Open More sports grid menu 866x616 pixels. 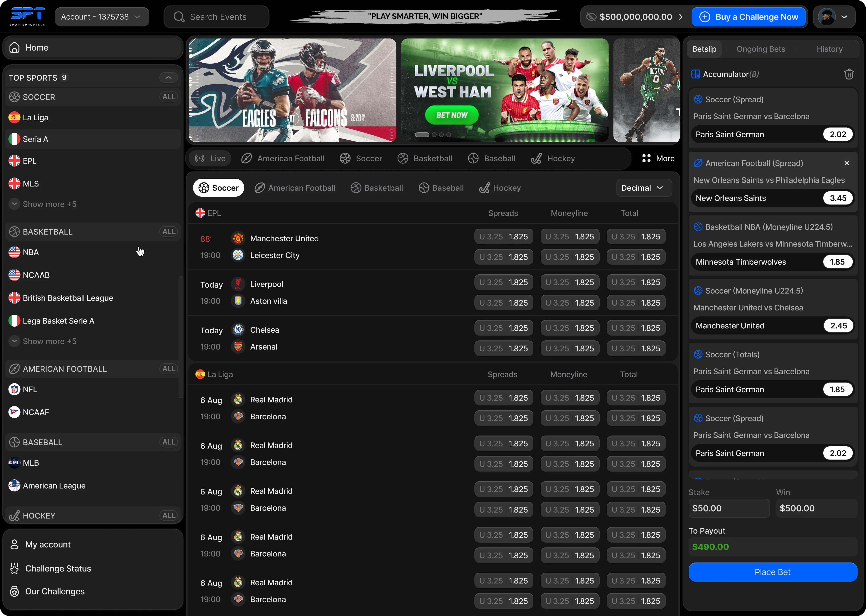click(x=658, y=158)
